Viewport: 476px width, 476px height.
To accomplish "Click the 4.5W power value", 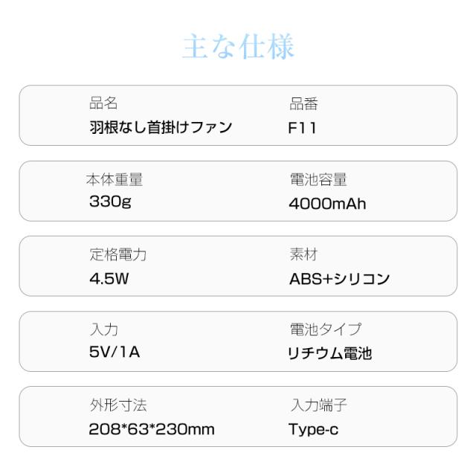I will 110,279.
